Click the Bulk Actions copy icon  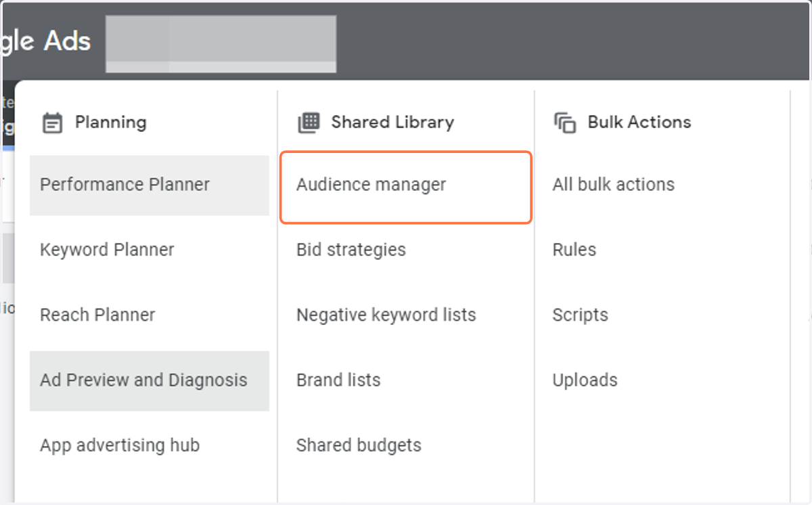565,123
